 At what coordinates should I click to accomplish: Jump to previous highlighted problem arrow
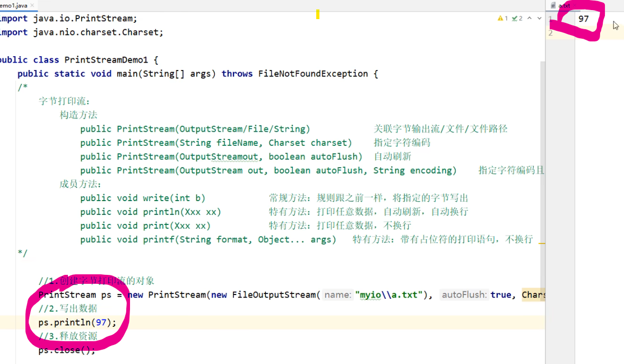point(530,18)
